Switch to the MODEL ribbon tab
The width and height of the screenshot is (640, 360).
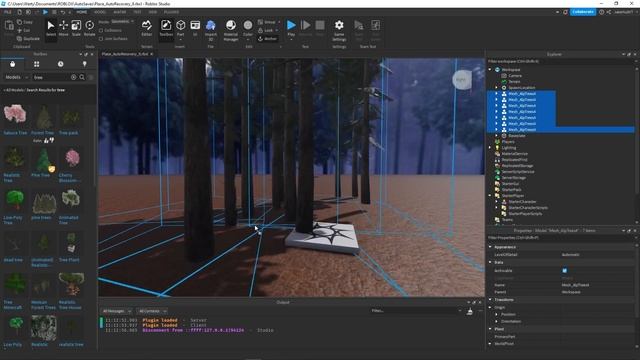[100, 12]
